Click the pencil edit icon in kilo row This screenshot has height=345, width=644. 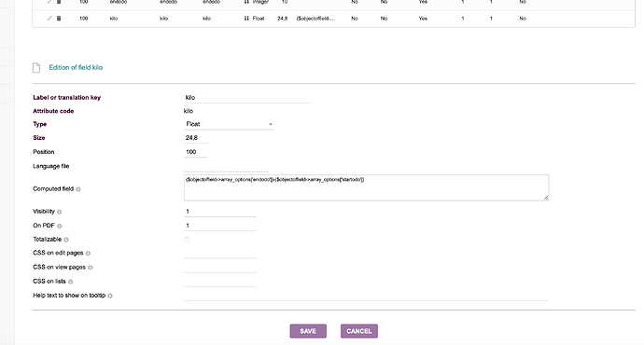pos(49,19)
